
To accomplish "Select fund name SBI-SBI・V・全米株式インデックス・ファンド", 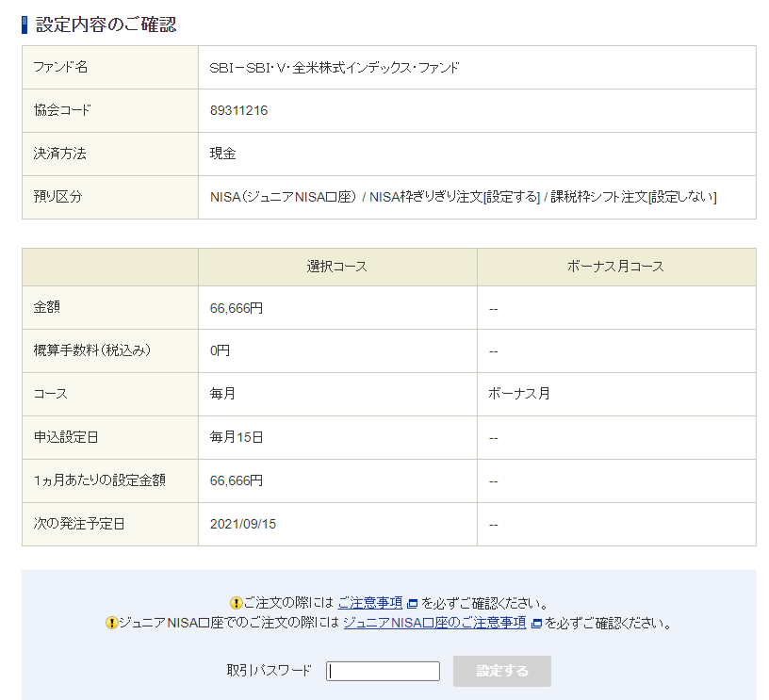I will coord(334,68).
